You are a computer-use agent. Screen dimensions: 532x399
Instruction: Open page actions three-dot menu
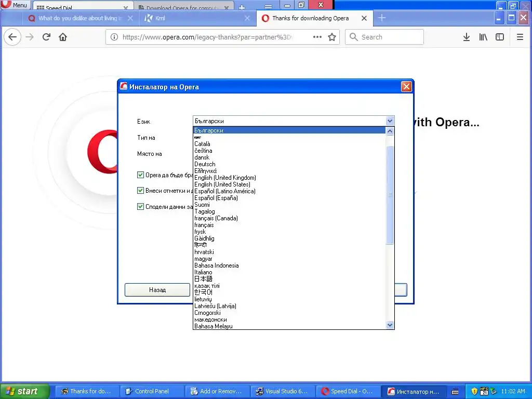pyautogui.click(x=317, y=37)
